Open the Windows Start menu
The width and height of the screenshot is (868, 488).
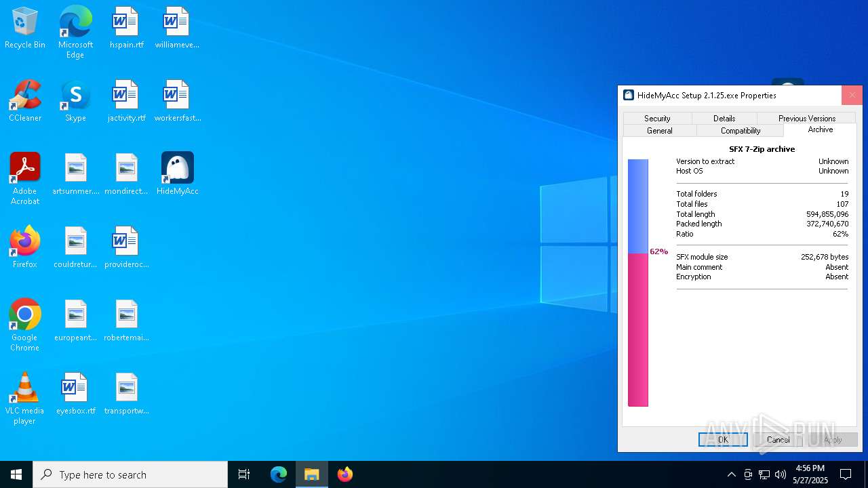16,474
